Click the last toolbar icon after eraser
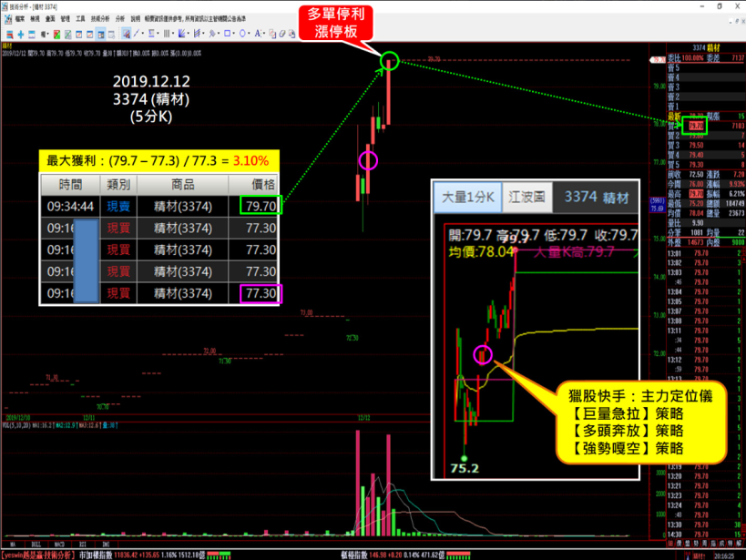This screenshot has height=560, width=746. click(291, 35)
